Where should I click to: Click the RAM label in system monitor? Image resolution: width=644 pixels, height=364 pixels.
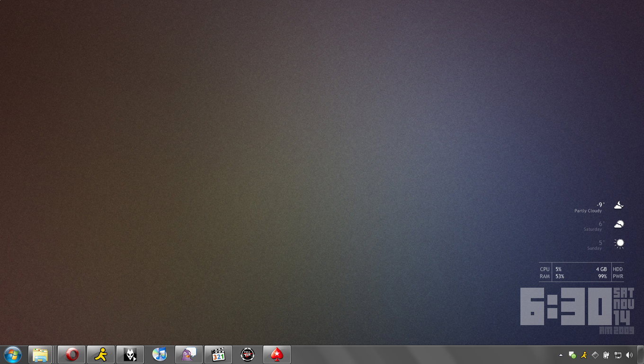(x=545, y=276)
